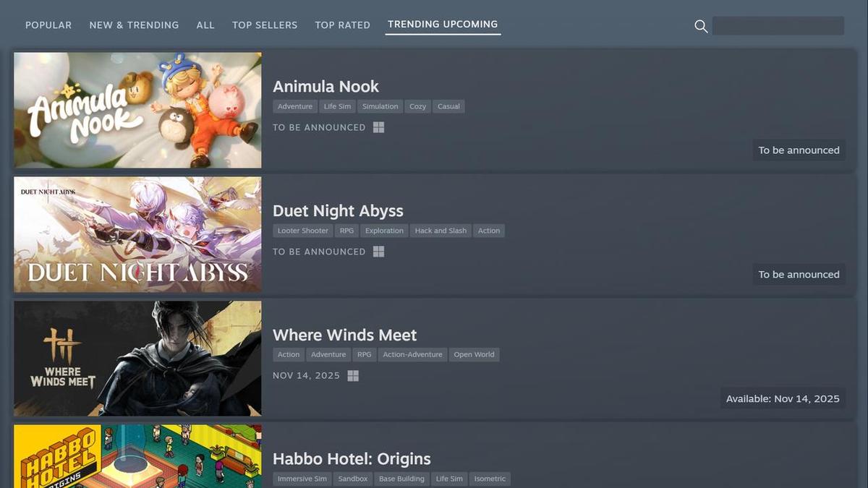Image resolution: width=868 pixels, height=488 pixels.
Task: Select the RPG tag under Where Winds Meet
Action: [364, 354]
